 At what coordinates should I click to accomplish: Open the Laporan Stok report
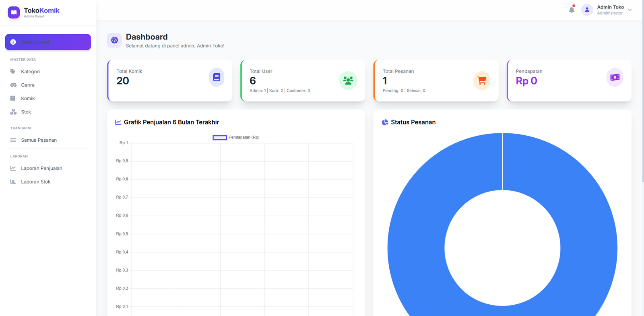[x=48, y=182]
